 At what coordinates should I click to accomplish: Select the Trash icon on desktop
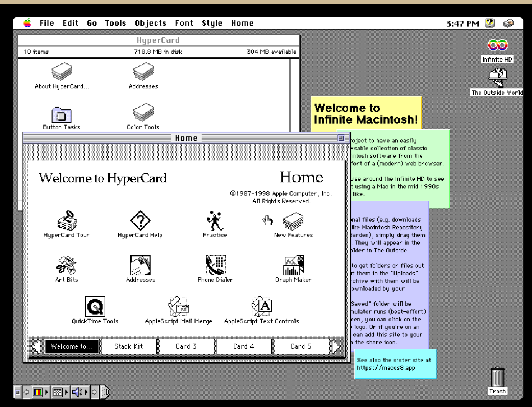click(497, 376)
